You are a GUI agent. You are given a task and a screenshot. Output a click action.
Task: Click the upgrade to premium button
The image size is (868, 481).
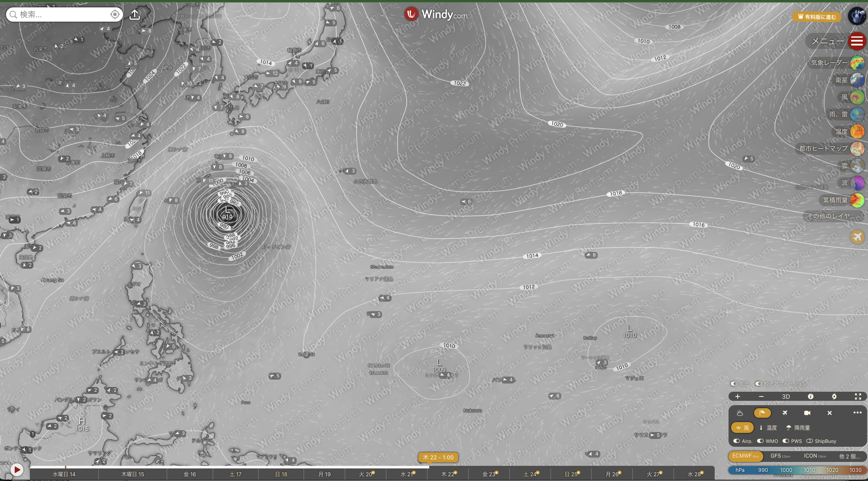[x=817, y=17]
